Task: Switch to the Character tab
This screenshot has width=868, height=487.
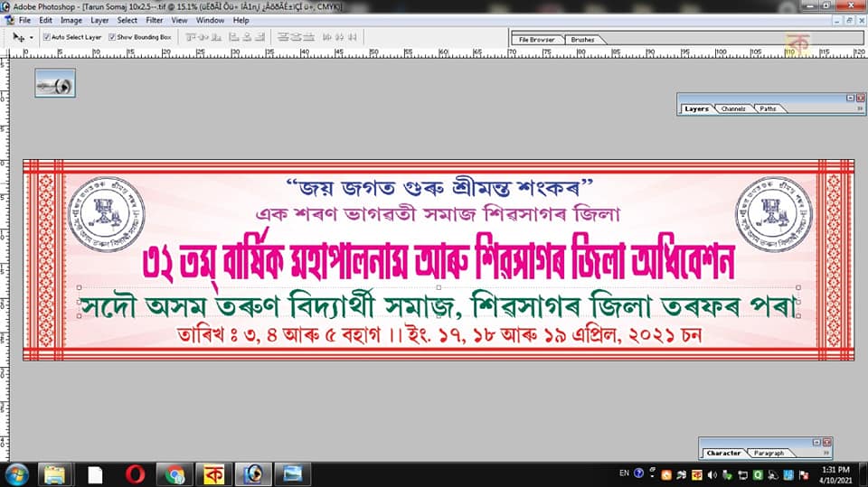Action: [x=723, y=453]
